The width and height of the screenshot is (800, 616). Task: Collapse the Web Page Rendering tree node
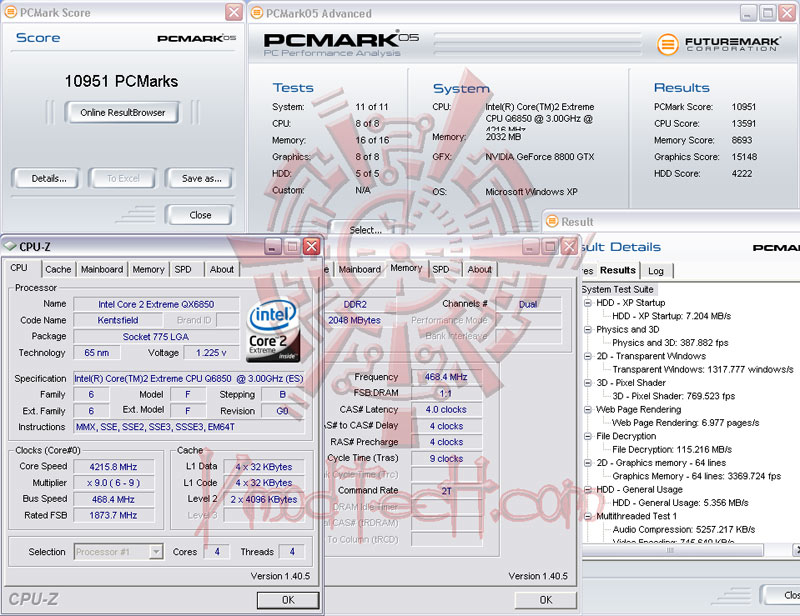(x=588, y=409)
